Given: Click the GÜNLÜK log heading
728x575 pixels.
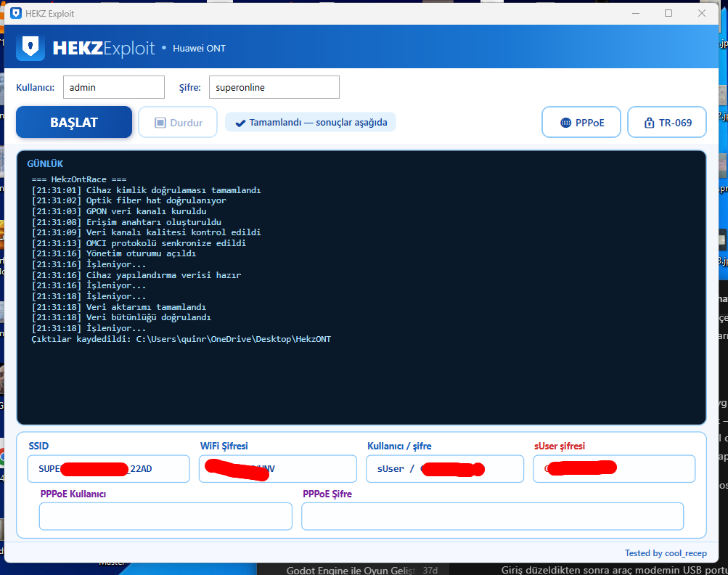Looking at the screenshot, I should [x=45, y=163].
